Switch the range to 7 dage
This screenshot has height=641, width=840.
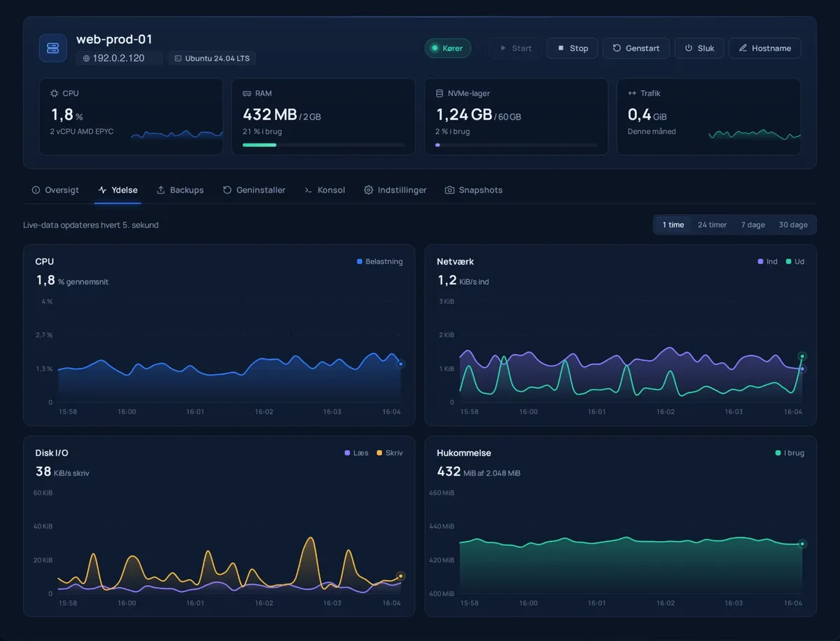[753, 225]
